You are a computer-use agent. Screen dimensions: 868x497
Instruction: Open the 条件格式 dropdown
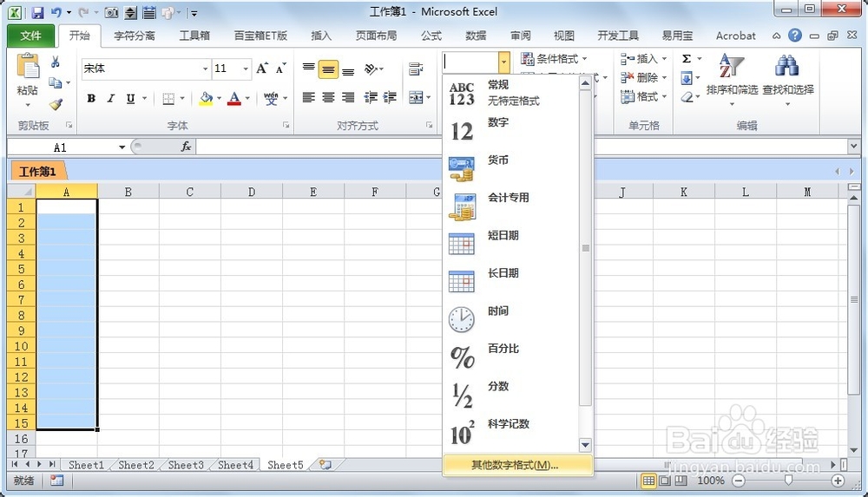coord(554,58)
